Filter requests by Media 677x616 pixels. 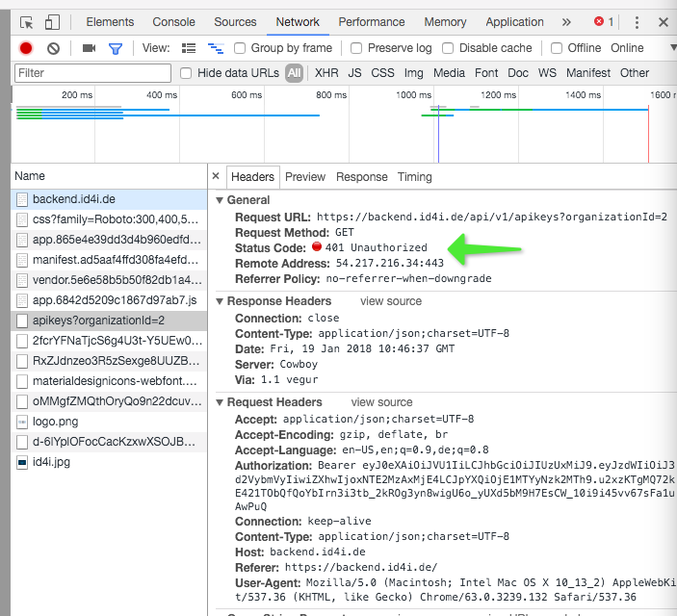point(449,73)
